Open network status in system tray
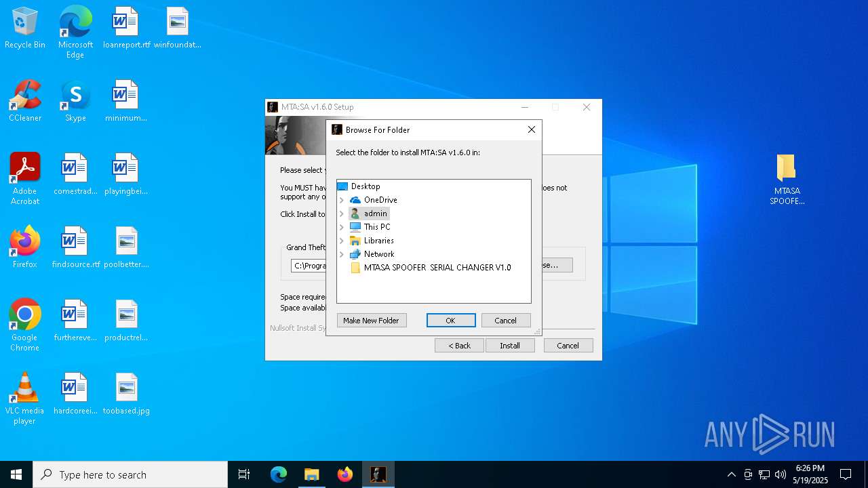The height and width of the screenshot is (488, 868). (x=764, y=474)
